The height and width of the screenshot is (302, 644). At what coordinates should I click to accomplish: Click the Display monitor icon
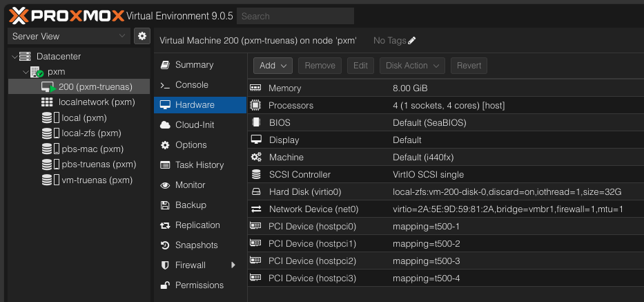pyautogui.click(x=256, y=140)
